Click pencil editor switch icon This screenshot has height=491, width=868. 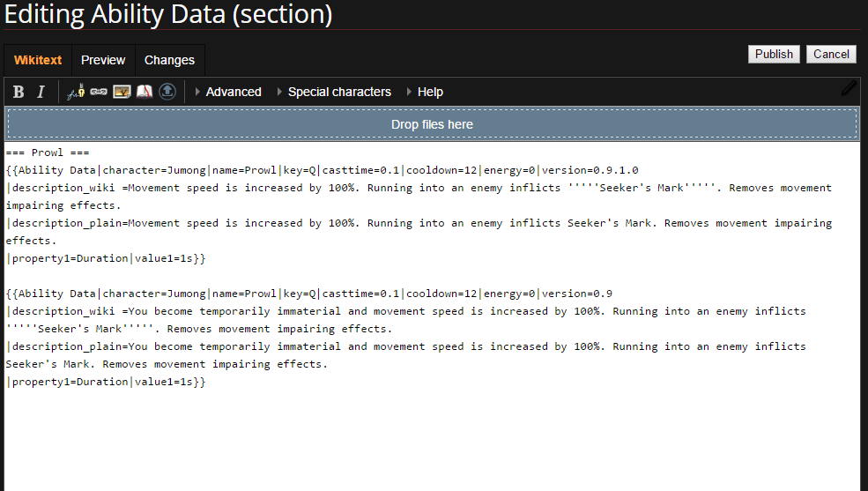(x=849, y=88)
